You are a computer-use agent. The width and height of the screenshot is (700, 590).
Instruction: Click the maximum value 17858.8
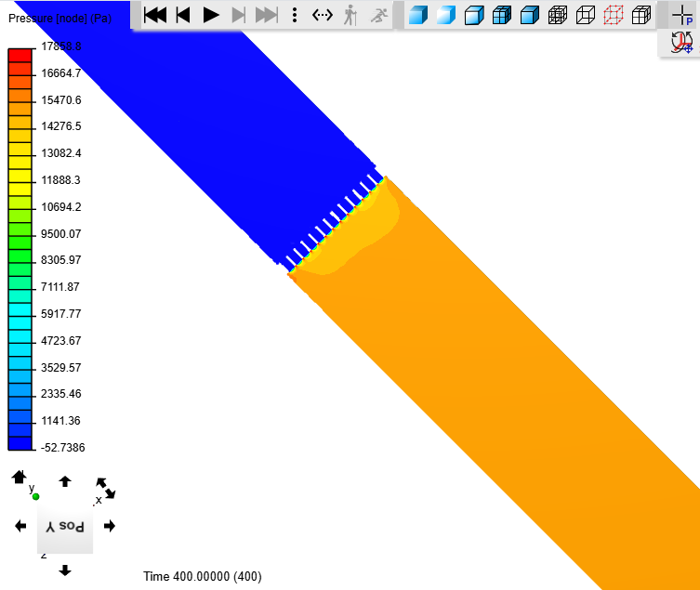[61, 46]
